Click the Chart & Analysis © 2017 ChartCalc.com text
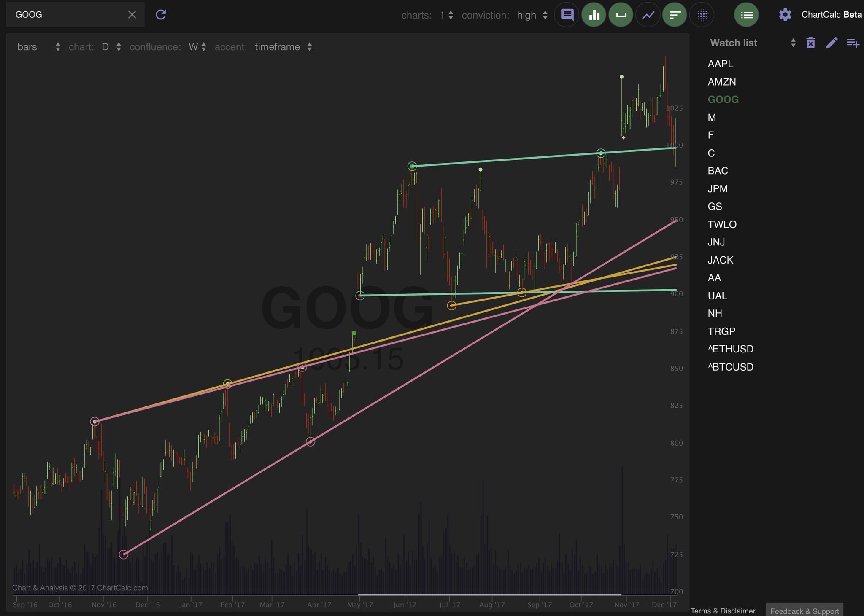This screenshot has height=616, width=864. 80,588
